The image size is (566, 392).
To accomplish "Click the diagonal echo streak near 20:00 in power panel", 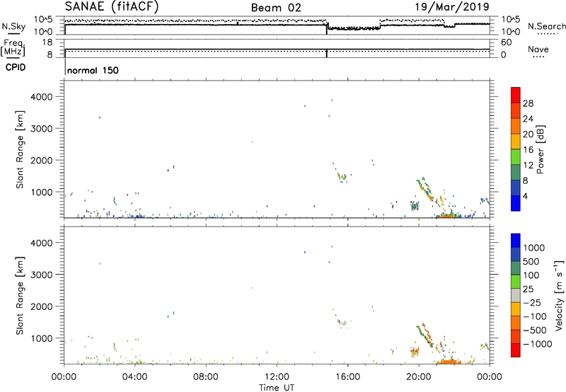I will [425, 190].
